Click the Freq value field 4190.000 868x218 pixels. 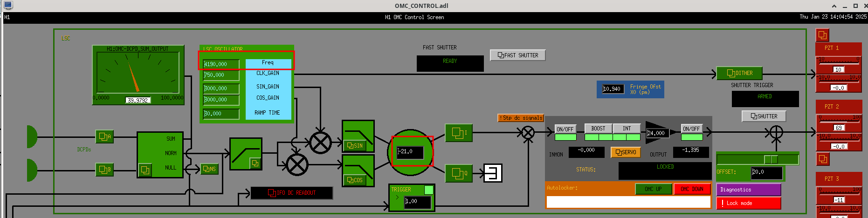[221, 64]
